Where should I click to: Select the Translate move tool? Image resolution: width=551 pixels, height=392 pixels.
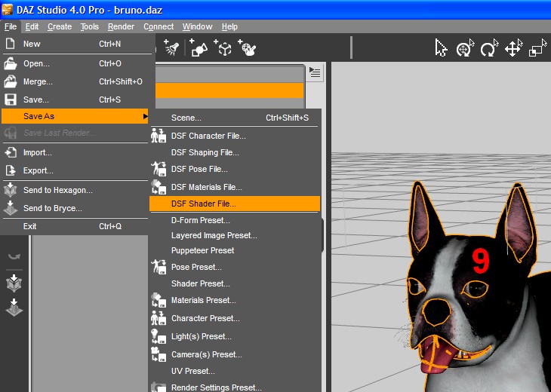pos(514,48)
